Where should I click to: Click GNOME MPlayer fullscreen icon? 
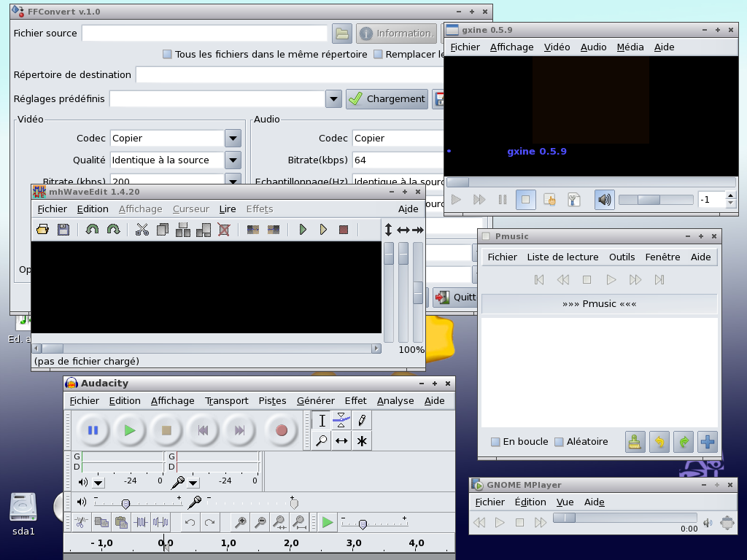coord(727,523)
